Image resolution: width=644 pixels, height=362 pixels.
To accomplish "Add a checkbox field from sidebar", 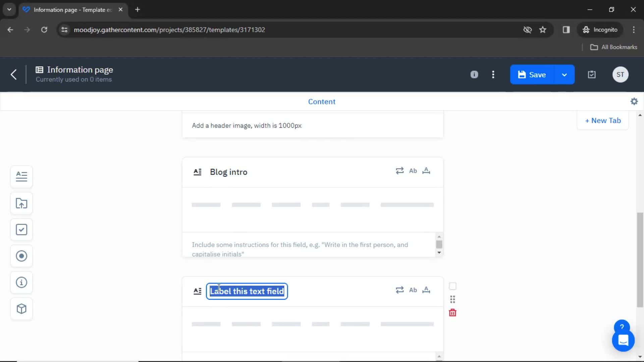I will (x=21, y=230).
